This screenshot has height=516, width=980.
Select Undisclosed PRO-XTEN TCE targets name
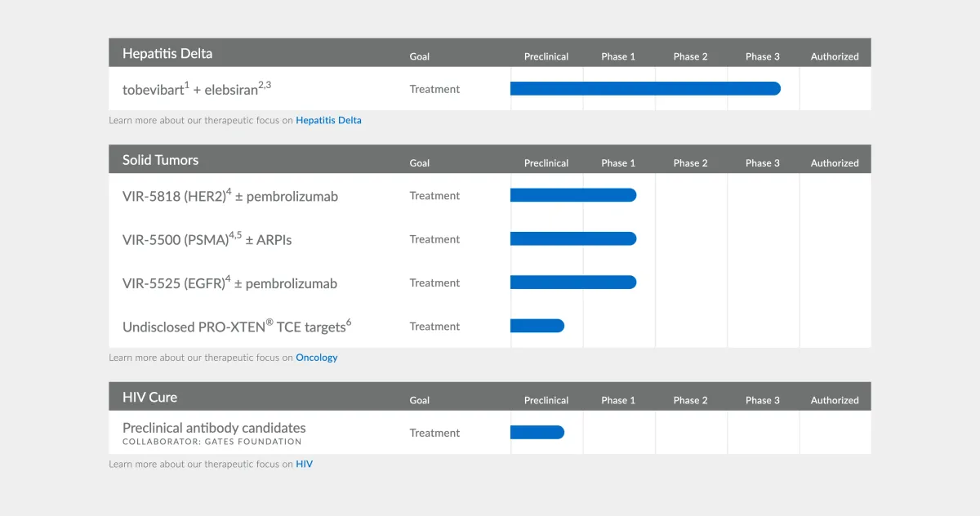(x=237, y=327)
